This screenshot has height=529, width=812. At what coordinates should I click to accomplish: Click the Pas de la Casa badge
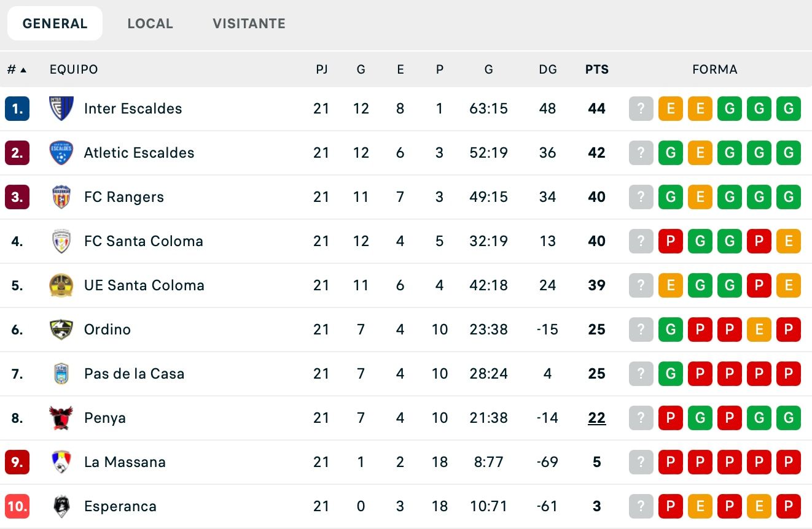pyautogui.click(x=62, y=374)
